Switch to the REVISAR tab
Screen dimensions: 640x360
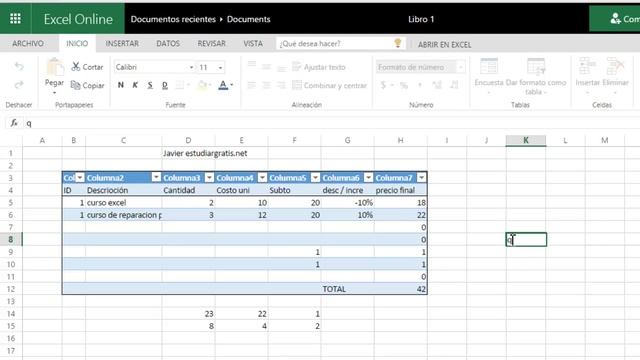(211, 43)
